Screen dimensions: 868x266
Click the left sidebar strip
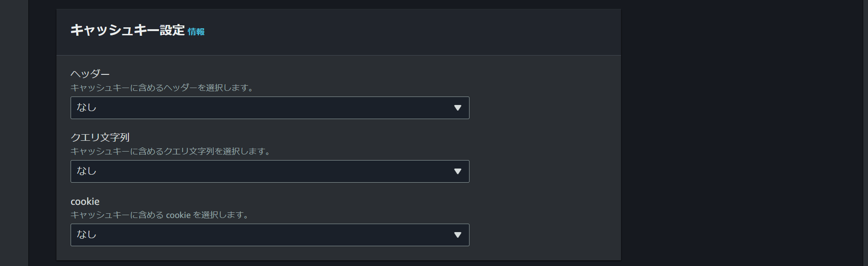click(x=14, y=133)
